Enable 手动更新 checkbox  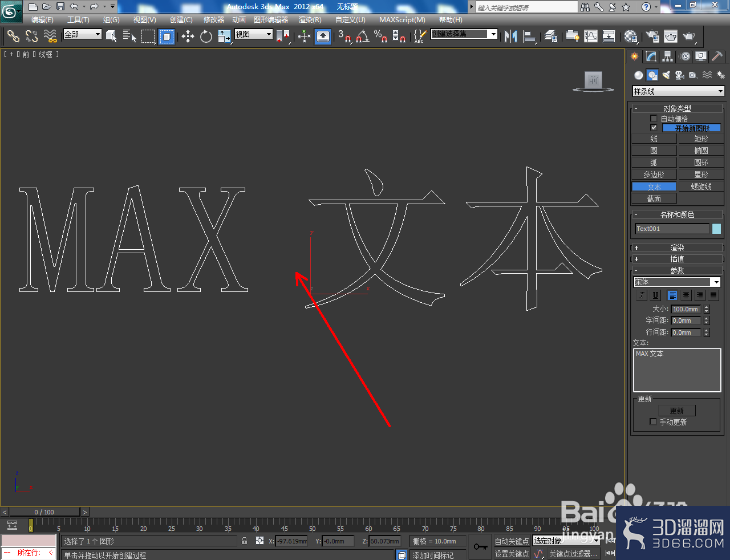click(653, 422)
